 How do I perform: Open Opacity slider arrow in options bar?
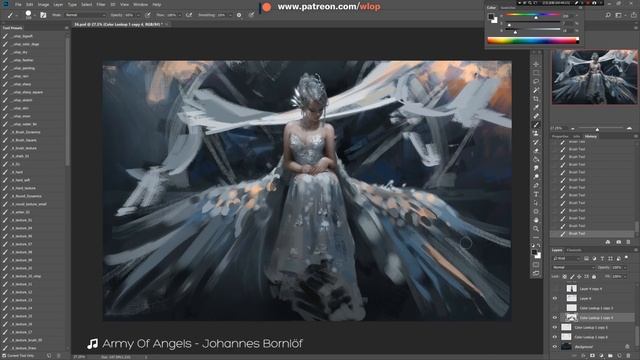coord(138,15)
